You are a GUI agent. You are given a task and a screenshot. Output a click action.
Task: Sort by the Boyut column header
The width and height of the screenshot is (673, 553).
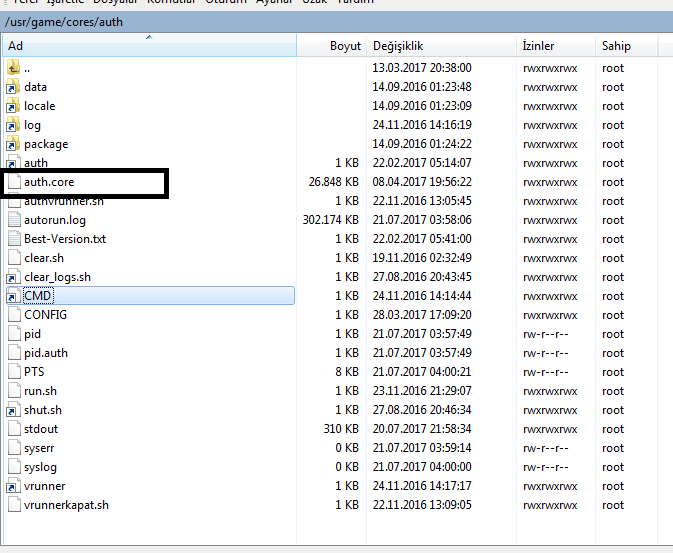click(332, 46)
